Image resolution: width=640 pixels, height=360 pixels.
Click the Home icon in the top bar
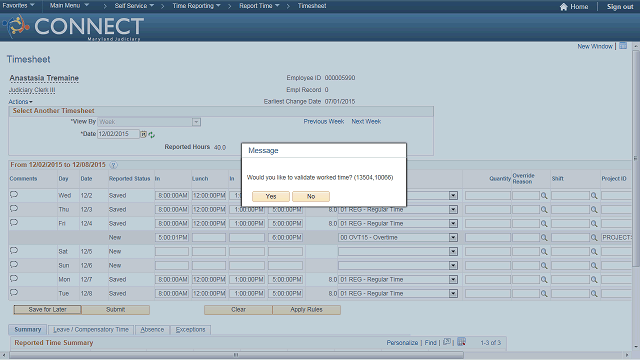(x=564, y=7)
